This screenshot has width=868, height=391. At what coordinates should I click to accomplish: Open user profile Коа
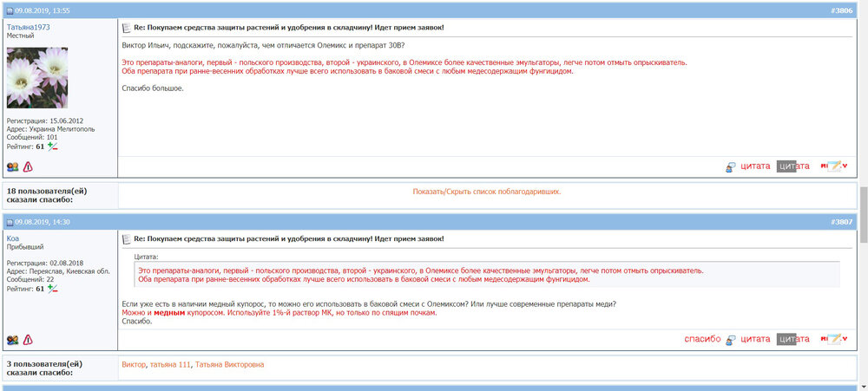click(13, 238)
